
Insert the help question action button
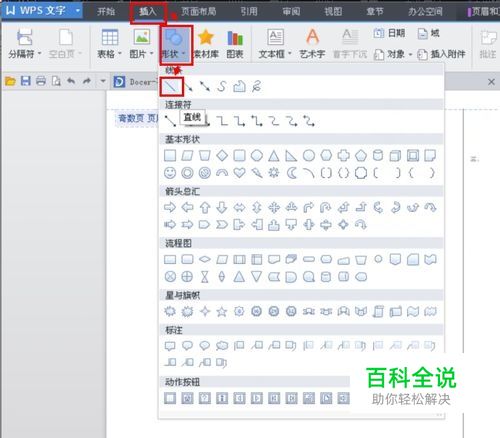205,398
